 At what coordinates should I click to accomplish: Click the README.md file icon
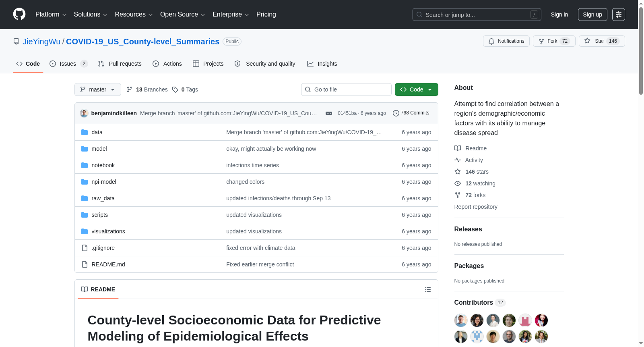pyautogui.click(x=85, y=264)
